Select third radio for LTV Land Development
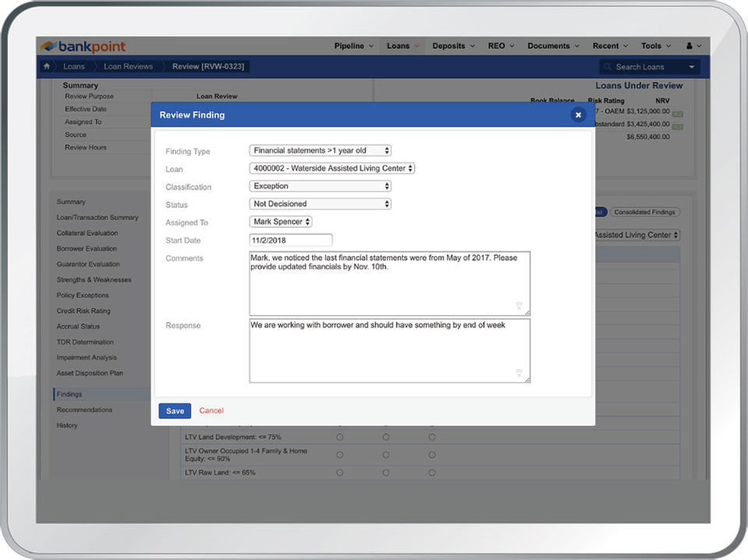Screen dimensions: 748x560 [432, 437]
